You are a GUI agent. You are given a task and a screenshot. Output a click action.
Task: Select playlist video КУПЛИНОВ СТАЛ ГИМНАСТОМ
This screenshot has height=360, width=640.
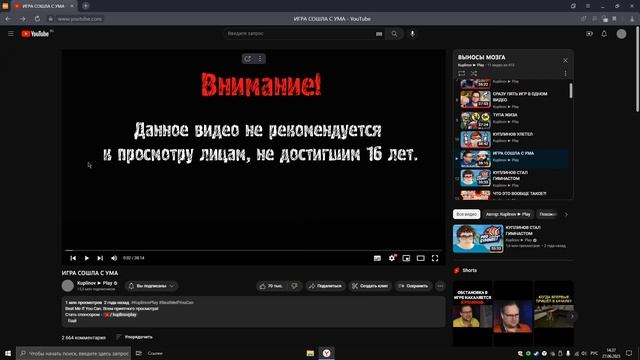coord(512,178)
